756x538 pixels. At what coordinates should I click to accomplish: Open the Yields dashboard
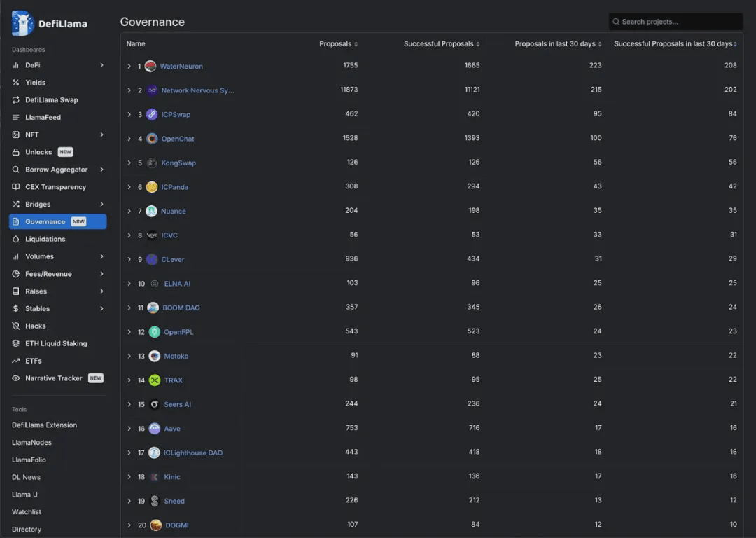click(x=35, y=83)
